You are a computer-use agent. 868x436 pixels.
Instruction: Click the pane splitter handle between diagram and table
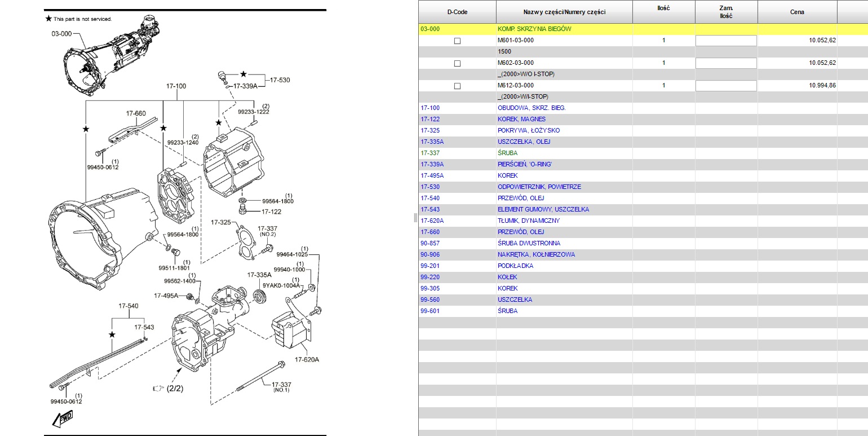click(x=415, y=218)
